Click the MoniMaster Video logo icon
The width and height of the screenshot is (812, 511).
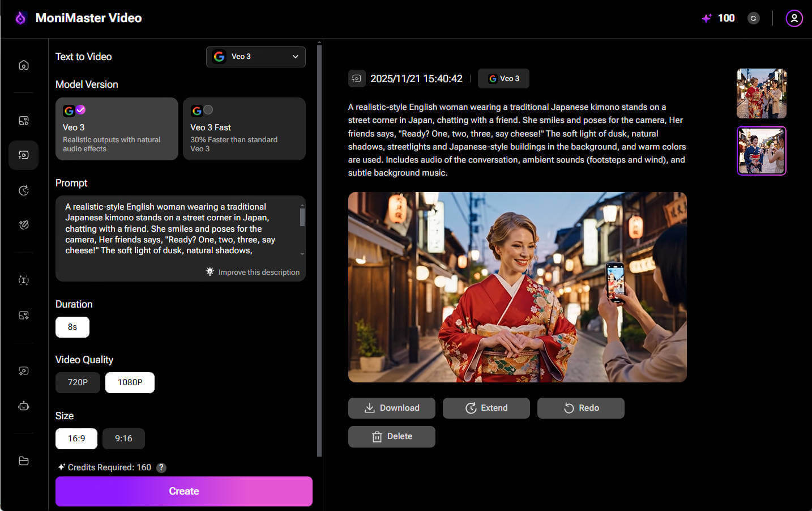tap(20, 18)
